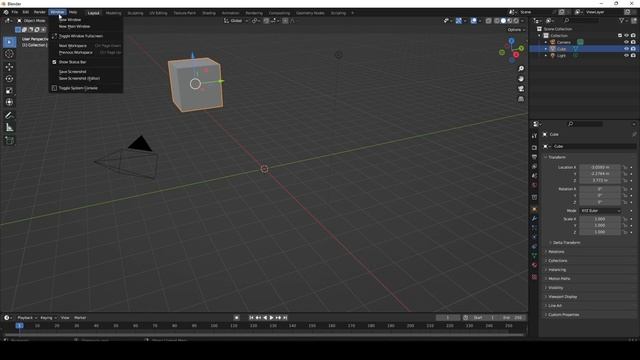Enable solid viewport shading mode
Image resolution: width=640 pixels, height=360 pixels.
(503, 20)
